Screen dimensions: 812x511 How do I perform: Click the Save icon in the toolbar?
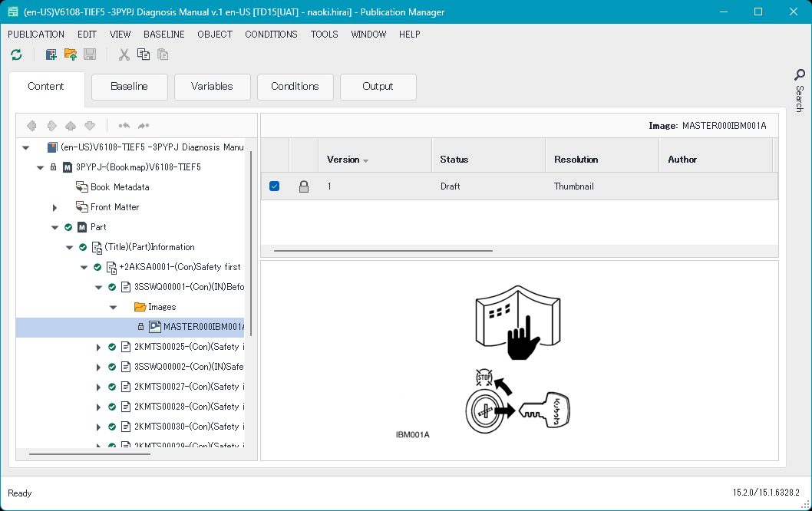pos(88,54)
